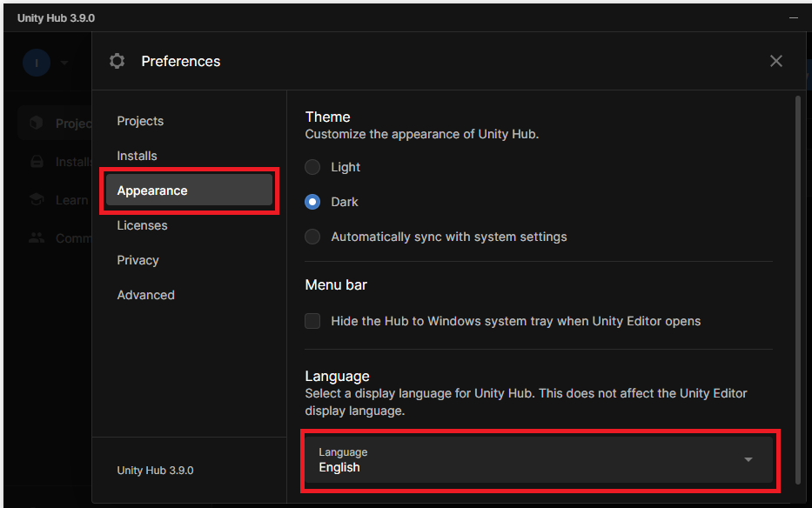Click the Language section heading
812x508 pixels.
coord(337,376)
